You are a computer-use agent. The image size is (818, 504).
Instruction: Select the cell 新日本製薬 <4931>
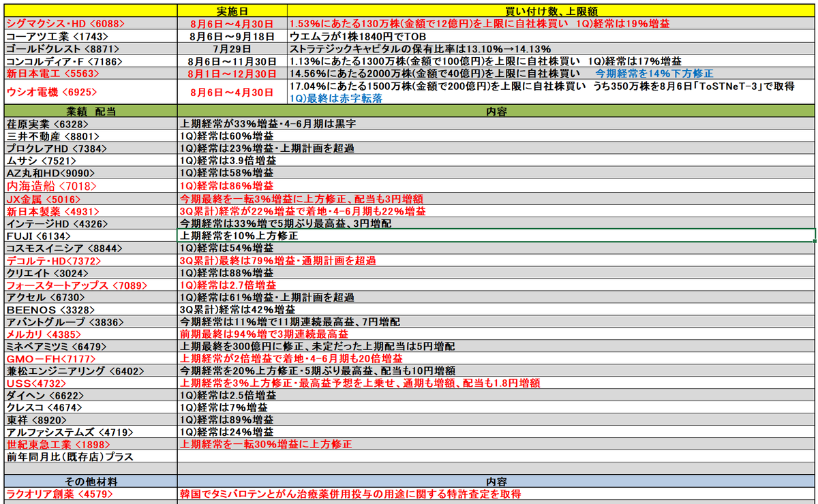point(90,210)
